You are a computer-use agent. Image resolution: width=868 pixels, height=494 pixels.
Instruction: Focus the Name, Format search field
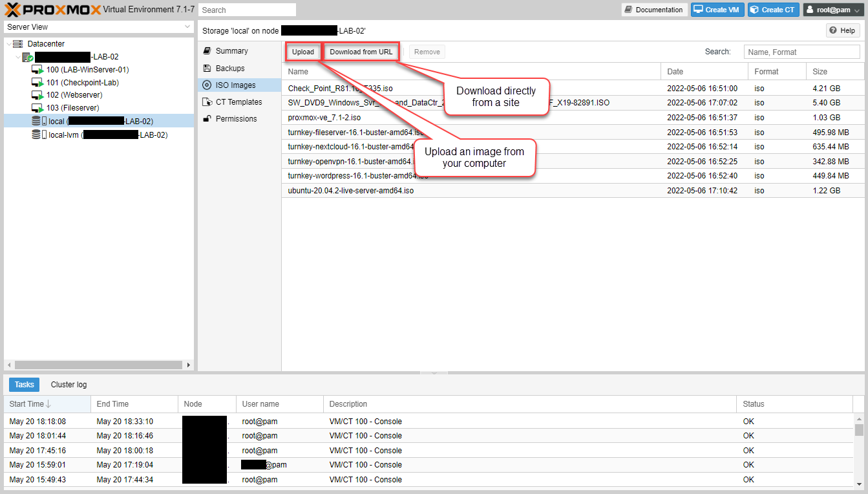point(802,52)
